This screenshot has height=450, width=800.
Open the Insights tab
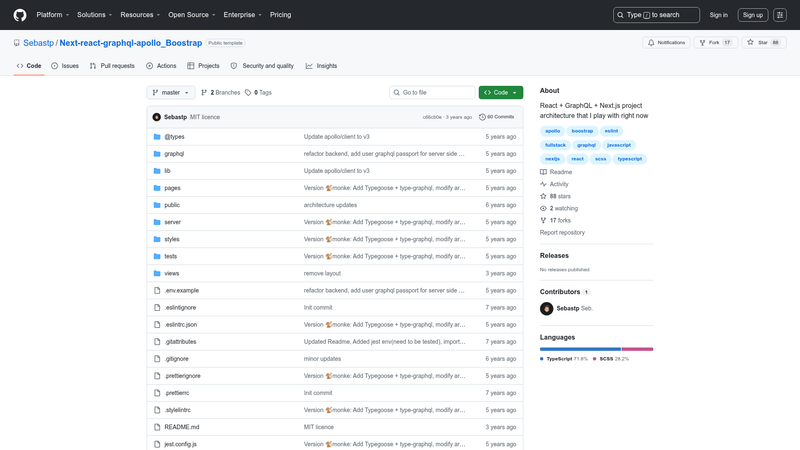coord(321,66)
